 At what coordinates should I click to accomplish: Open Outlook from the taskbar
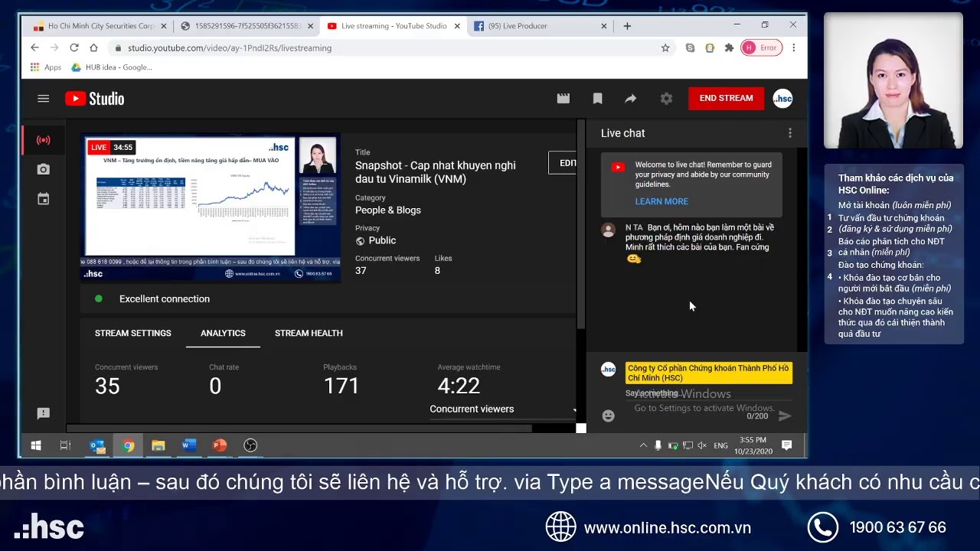tap(97, 445)
